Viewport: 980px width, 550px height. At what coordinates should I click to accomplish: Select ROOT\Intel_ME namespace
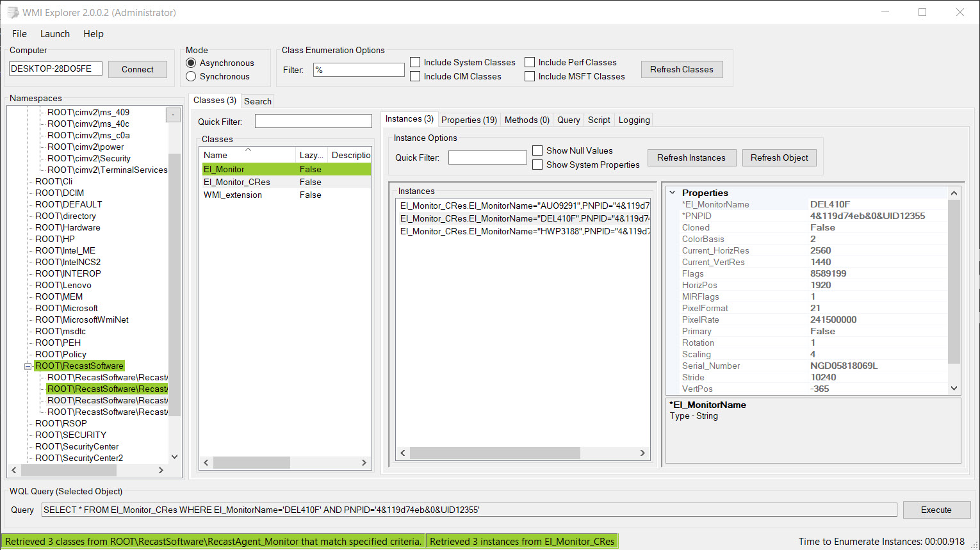65,250
